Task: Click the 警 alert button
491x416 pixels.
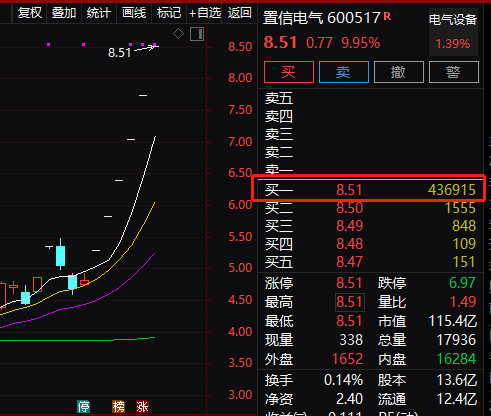Action: point(454,72)
